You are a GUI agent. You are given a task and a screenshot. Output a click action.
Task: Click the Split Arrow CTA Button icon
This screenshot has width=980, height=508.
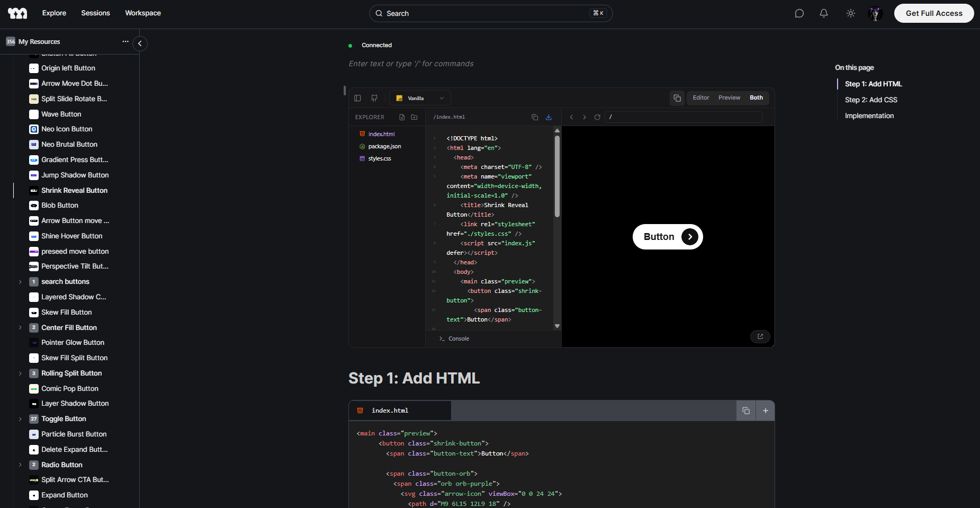(34, 480)
